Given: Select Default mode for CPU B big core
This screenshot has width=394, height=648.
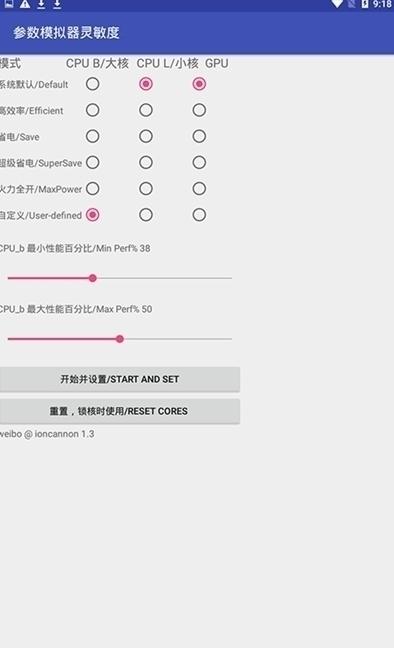Looking at the screenshot, I should point(93,84).
